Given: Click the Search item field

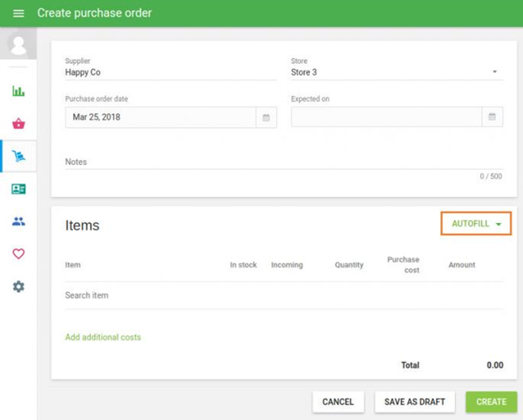Looking at the screenshot, I should (x=283, y=296).
